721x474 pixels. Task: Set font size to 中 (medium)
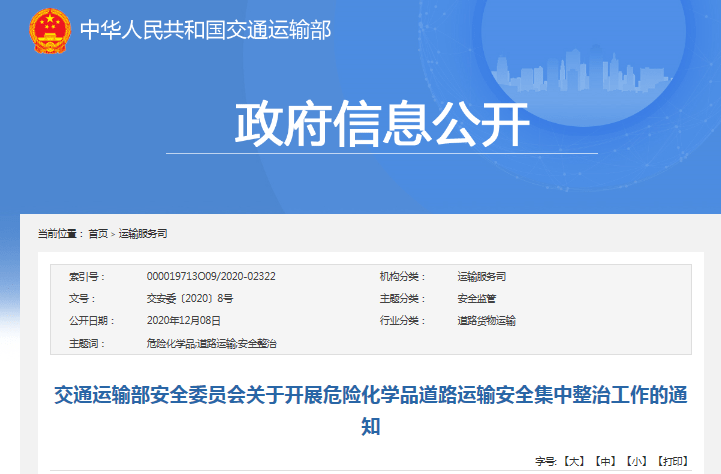604,461
